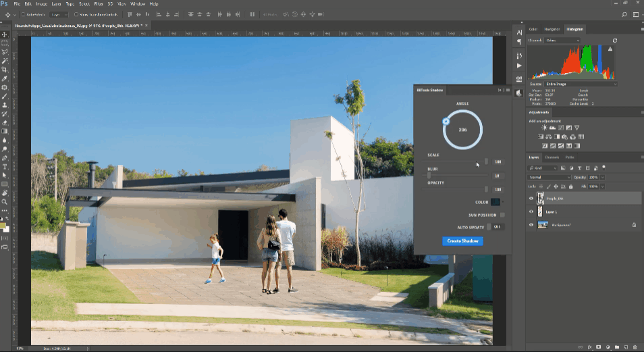Open the Paragraph panel icon in the dock
The width and height of the screenshot is (644, 352).
click(519, 41)
